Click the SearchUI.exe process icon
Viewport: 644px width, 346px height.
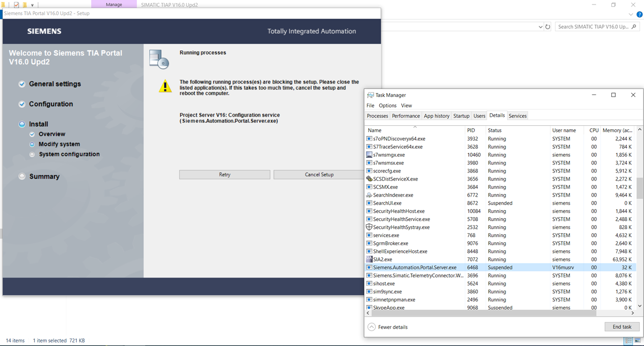(369, 203)
